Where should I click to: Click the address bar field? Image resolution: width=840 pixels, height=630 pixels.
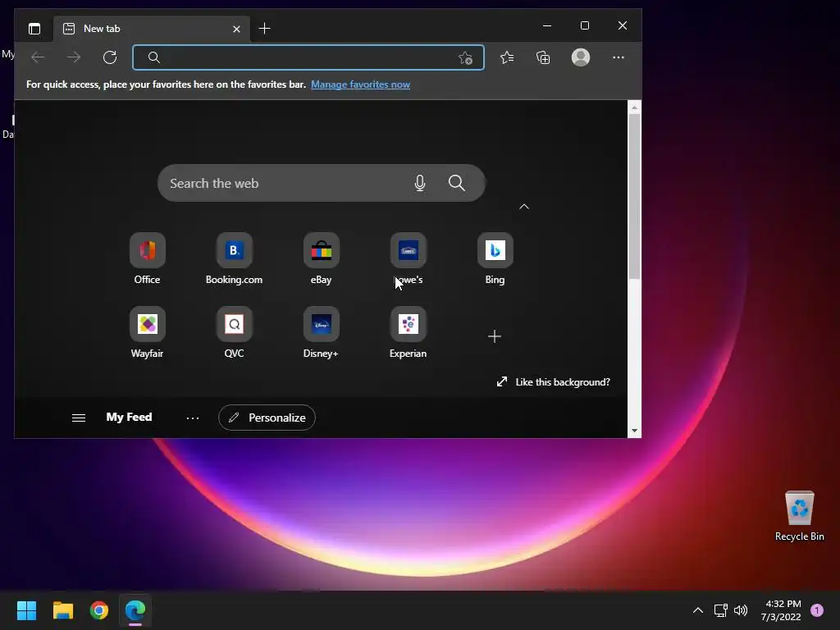point(308,57)
